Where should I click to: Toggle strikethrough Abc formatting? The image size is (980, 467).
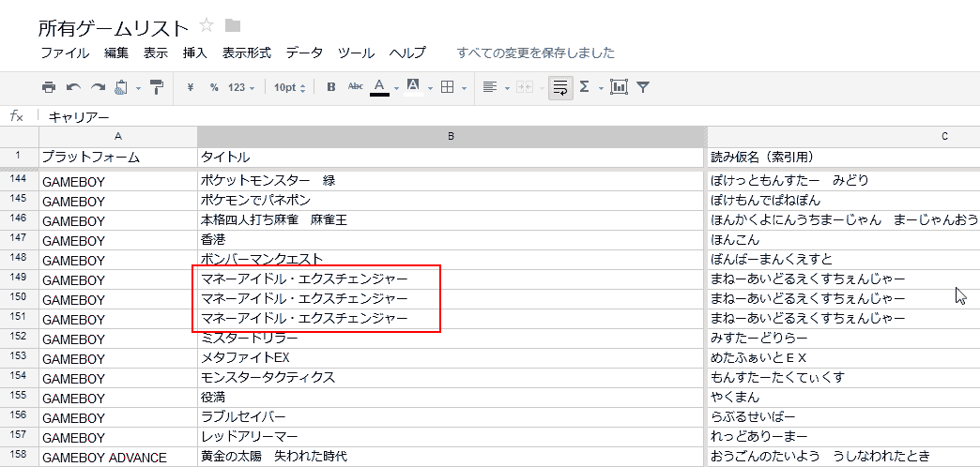[355, 87]
